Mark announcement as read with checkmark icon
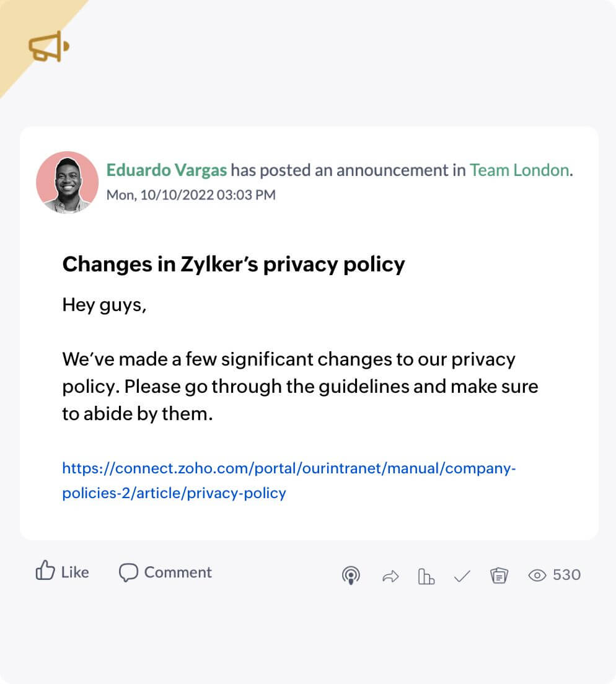This screenshot has height=684, width=616. 462,576
